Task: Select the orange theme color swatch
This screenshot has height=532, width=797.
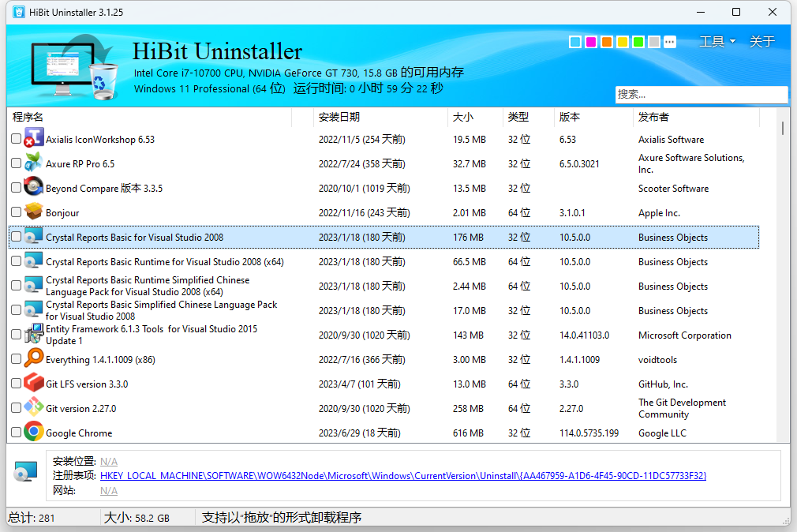Action: [x=607, y=42]
